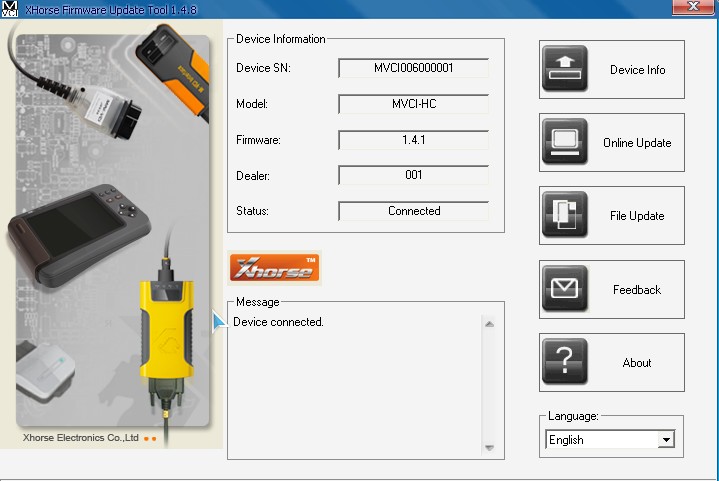Click the 'Firmware:' label
The width and height of the screenshot is (719, 481).
click(x=258, y=140)
